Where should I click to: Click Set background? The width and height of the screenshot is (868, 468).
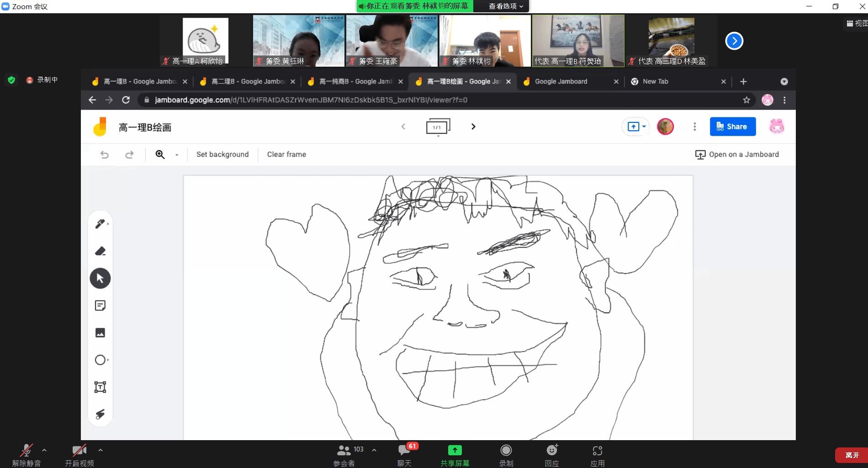click(222, 154)
